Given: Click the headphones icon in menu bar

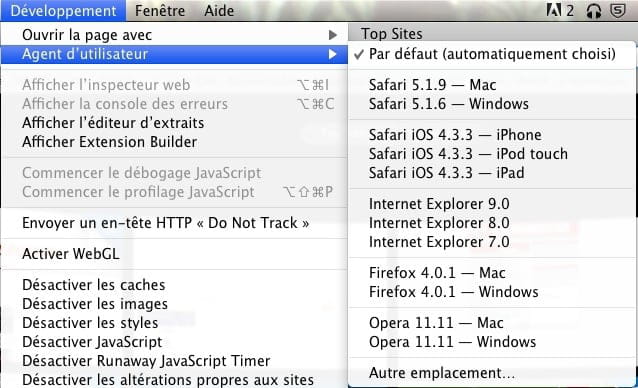Looking at the screenshot, I should click(x=594, y=11).
